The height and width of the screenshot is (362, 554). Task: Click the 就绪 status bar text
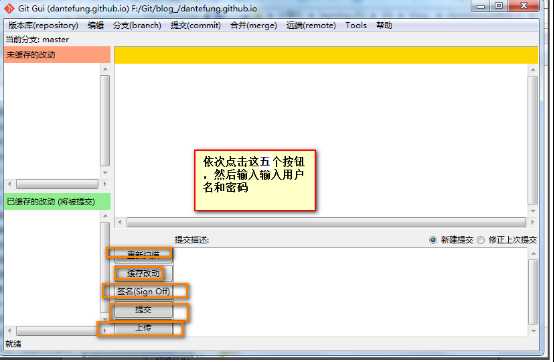[13, 344]
